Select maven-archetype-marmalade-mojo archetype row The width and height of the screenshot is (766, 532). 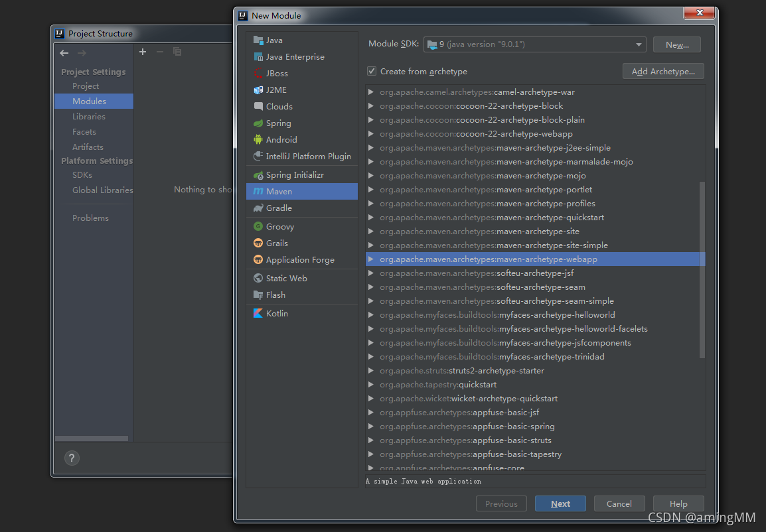pos(536,162)
